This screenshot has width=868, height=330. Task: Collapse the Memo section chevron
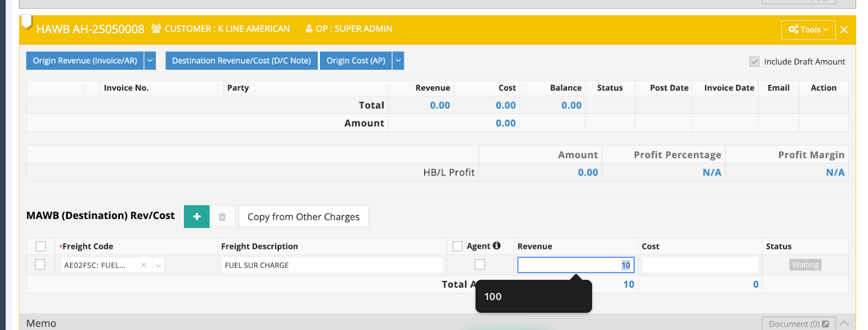844,323
